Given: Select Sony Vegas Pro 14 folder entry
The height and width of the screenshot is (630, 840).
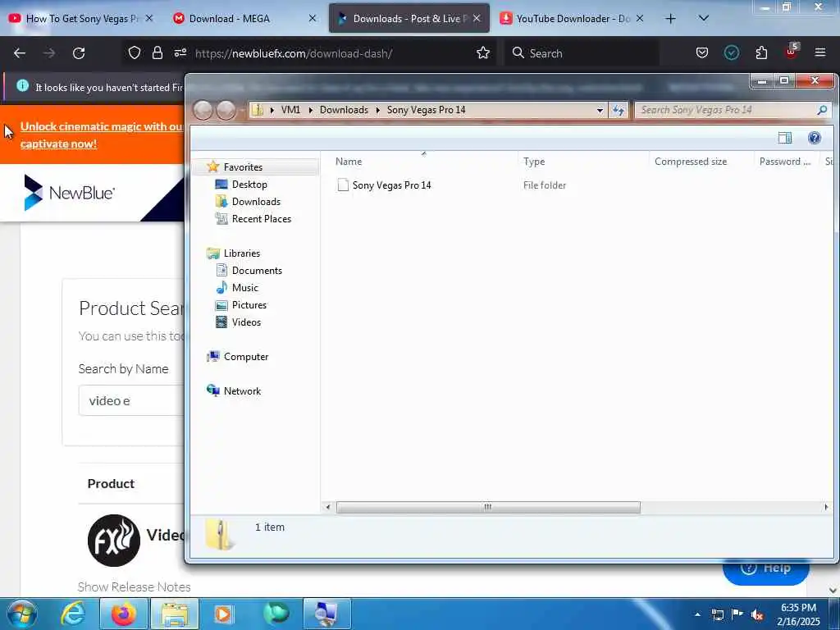Looking at the screenshot, I should (391, 185).
